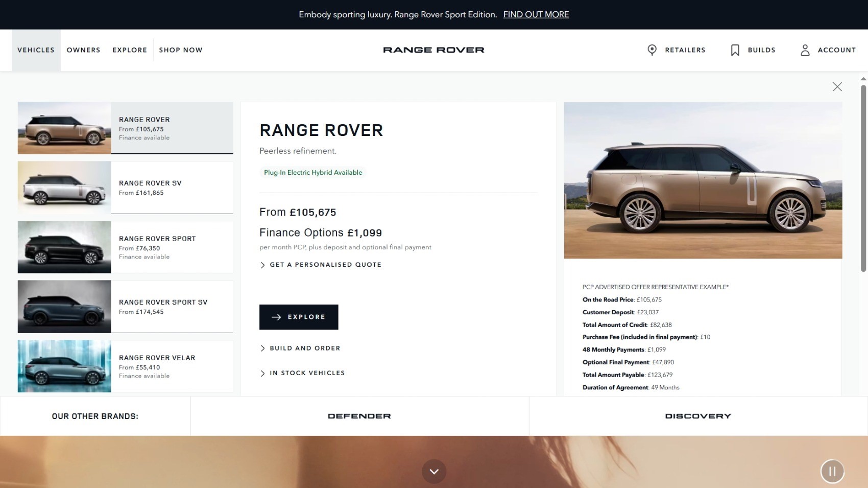The height and width of the screenshot is (488, 868).
Task: Open the Owners menu
Action: coord(83,50)
